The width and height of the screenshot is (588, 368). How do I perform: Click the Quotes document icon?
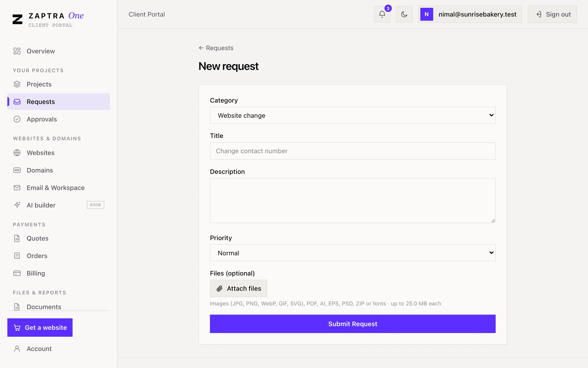click(17, 239)
